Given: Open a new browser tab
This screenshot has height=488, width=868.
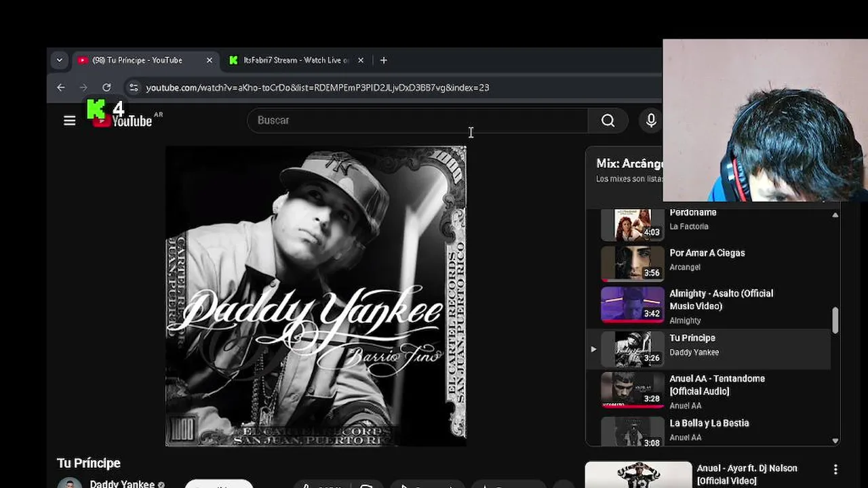Looking at the screenshot, I should click(384, 60).
